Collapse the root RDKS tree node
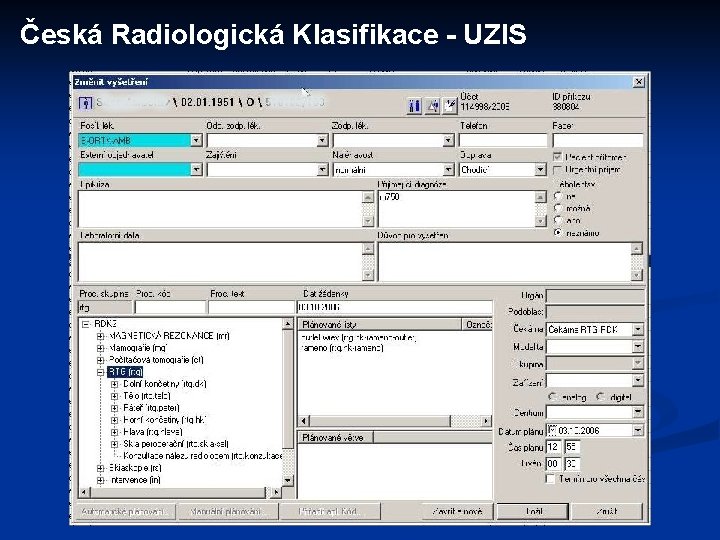 tap(85, 324)
